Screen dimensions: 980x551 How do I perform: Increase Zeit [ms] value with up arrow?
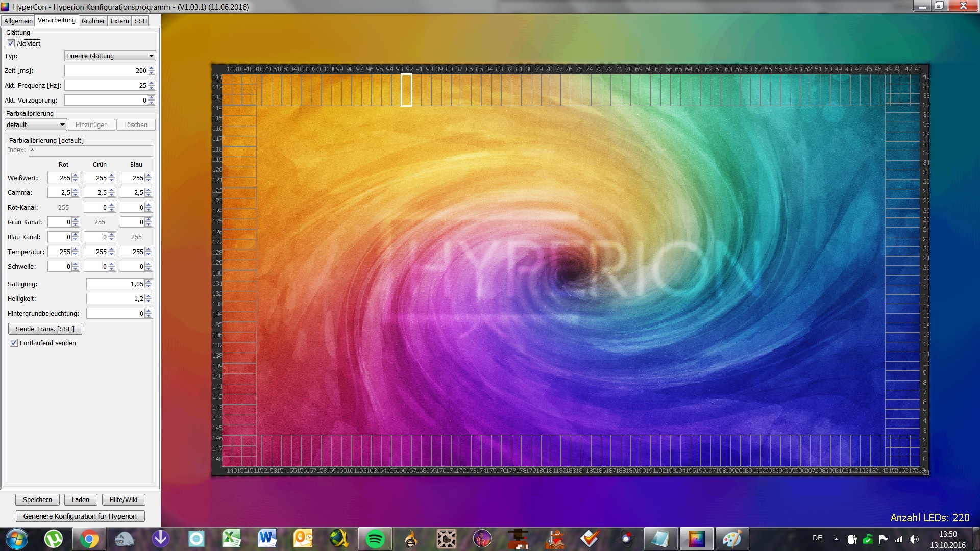point(152,68)
